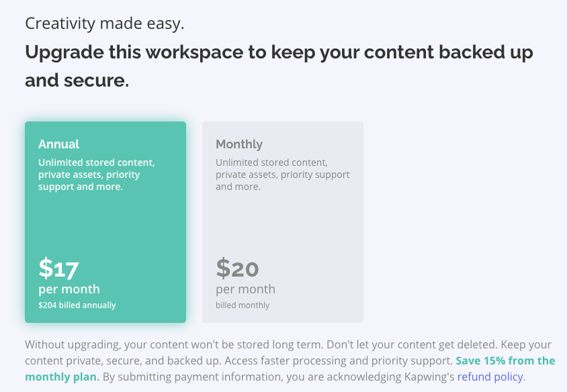567x392 pixels.
Task: Click the "Monthly" plan title
Action: tap(239, 144)
